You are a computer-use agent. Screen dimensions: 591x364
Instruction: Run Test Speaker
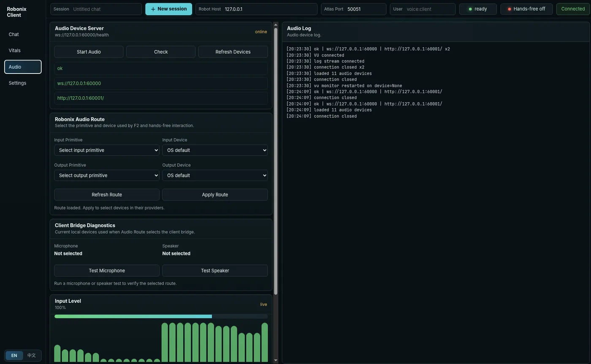(x=215, y=271)
